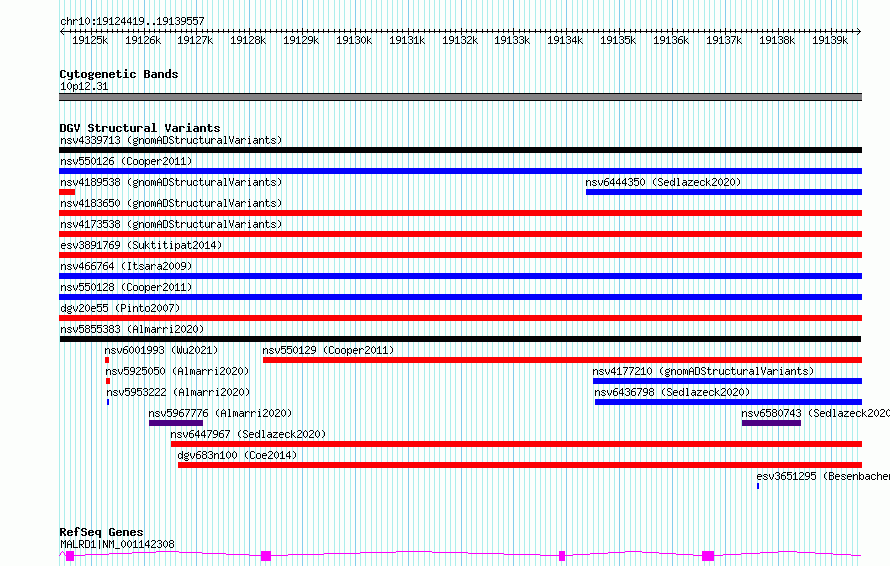Image resolution: width=890 pixels, height=566 pixels.
Task: Click dgv20e55 (Pinto2007) label
Action: point(120,308)
